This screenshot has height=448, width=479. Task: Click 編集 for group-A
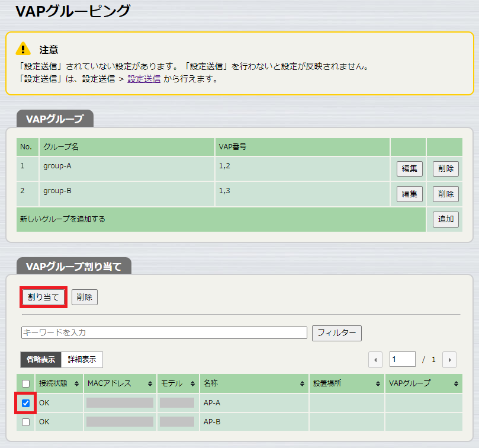coord(409,168)
